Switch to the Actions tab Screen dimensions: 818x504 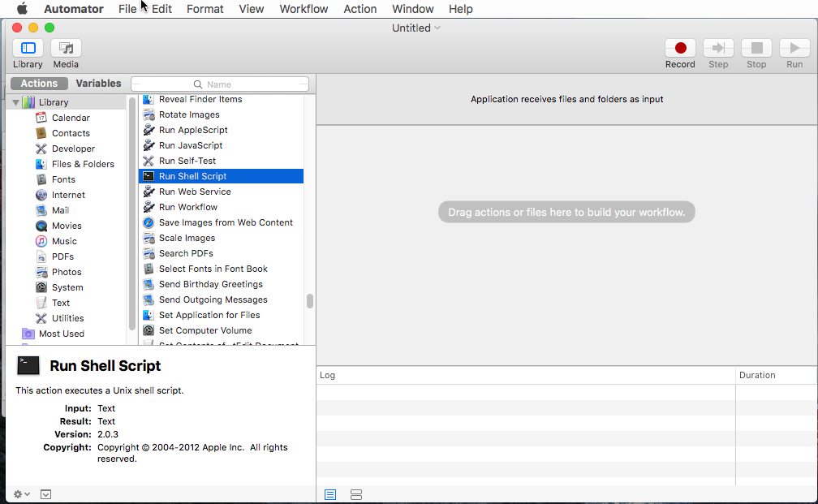(x=39, y=84)
